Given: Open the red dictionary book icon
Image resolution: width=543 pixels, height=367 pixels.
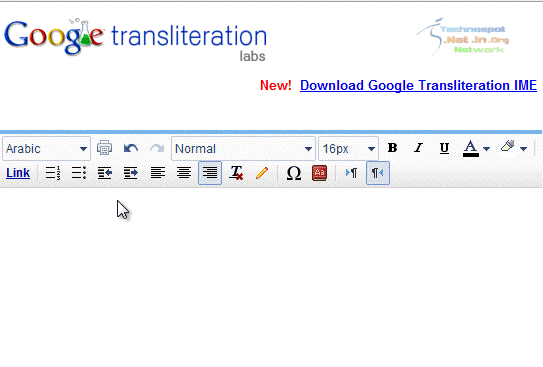Looking at the screenshot, I should [x=319, y=172].
